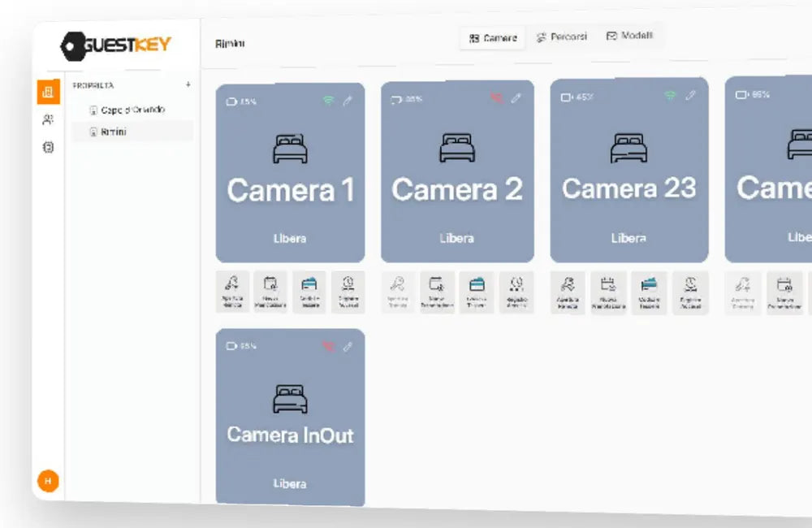Click Libera status on Camera 2

coord(456,238)
